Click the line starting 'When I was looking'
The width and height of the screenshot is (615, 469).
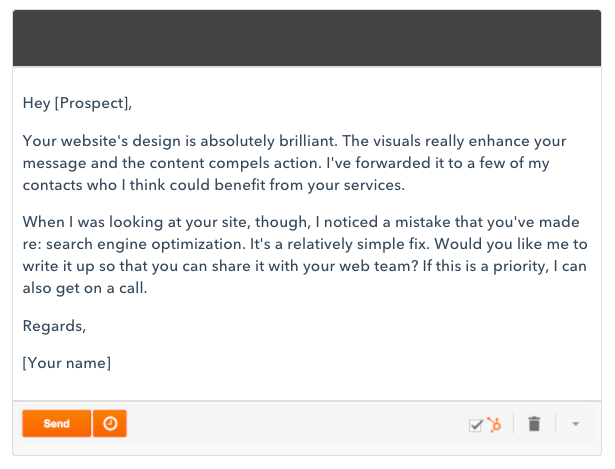pyautogui.click(x=301, y=222)
